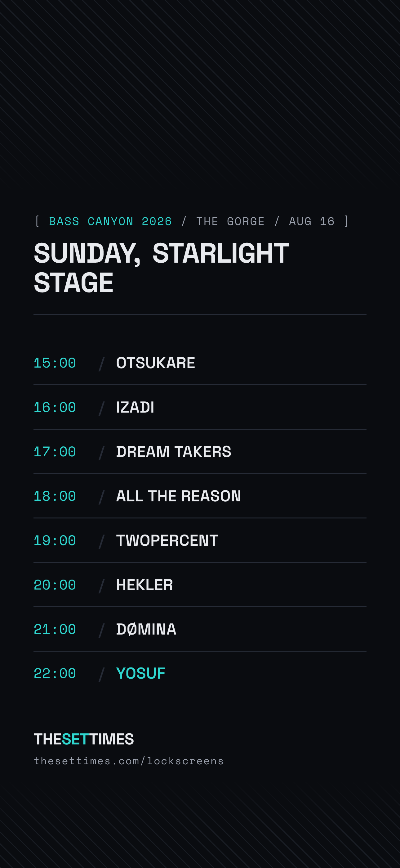Select the HEKLER set entry

click(x=200, y=585)
